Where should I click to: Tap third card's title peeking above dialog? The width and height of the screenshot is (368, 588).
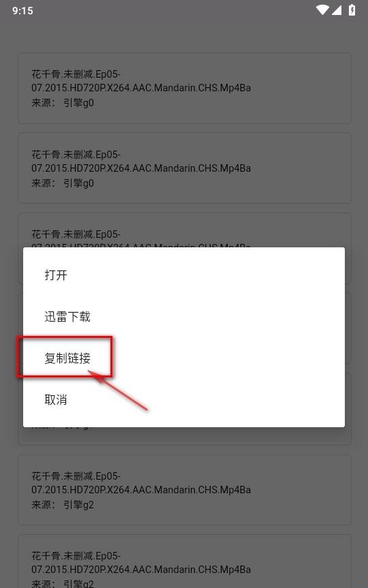(x=76, y=234)
